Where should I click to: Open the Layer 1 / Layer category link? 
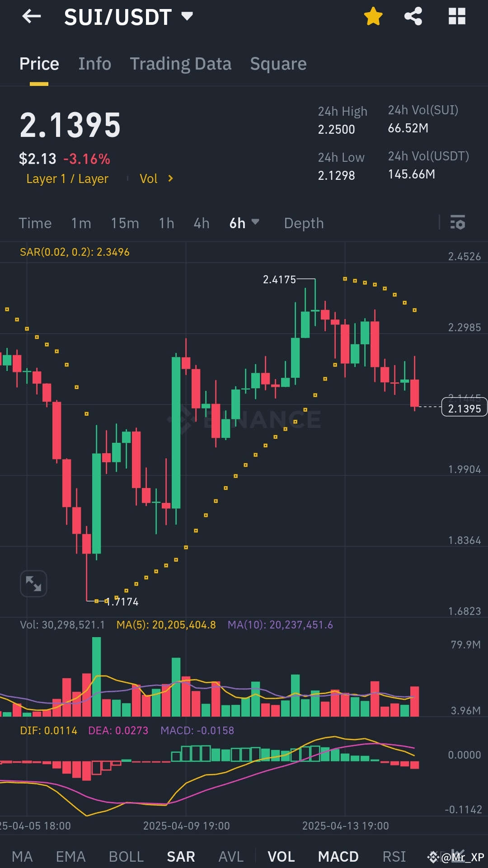(x=67, y=178)
